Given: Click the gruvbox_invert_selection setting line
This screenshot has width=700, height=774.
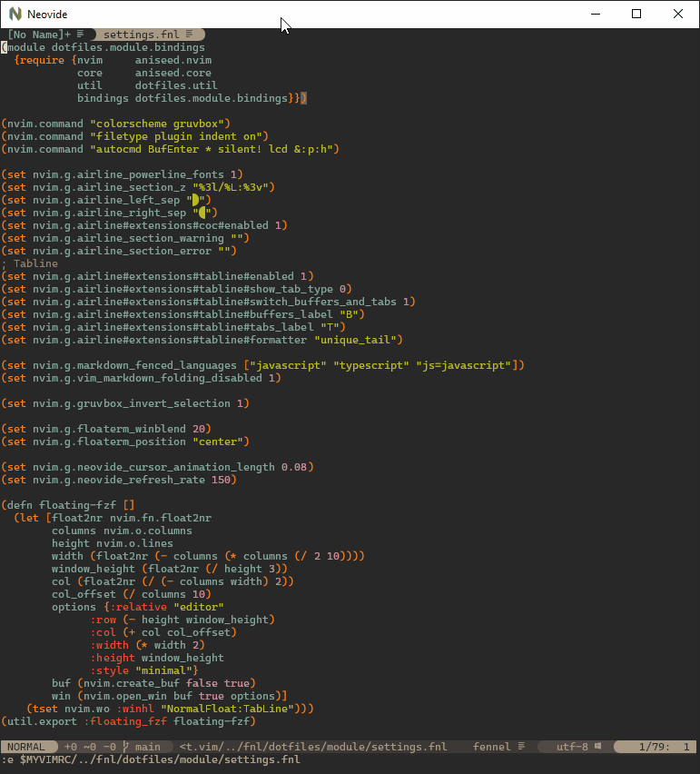Looking at the screenshot, I should [124, 403].
